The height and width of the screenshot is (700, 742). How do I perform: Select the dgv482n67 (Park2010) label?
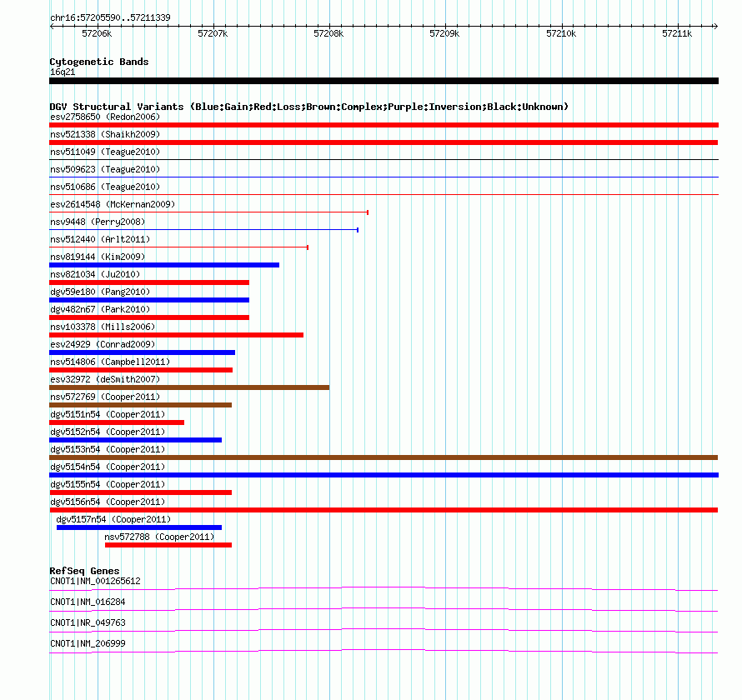100,309
